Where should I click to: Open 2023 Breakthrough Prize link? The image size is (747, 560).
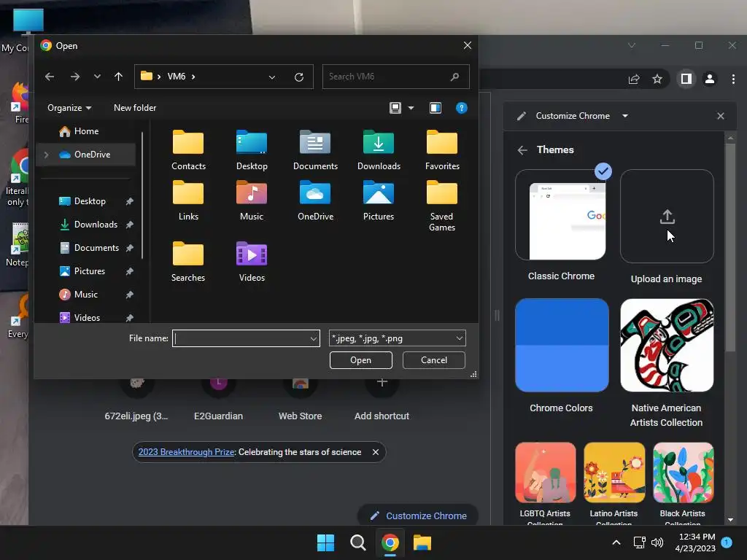click(x=186, y=452)
